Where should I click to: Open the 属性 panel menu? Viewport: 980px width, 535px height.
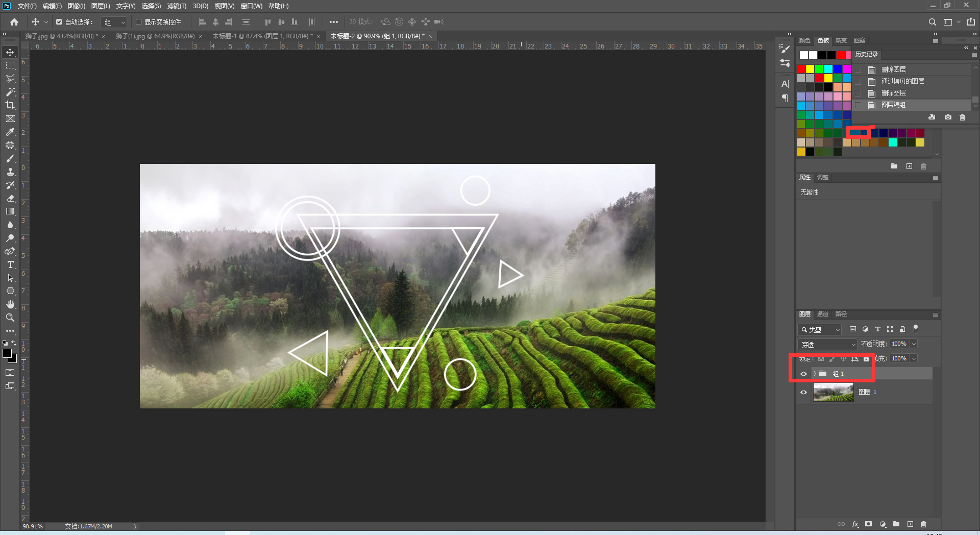point(936,178)
